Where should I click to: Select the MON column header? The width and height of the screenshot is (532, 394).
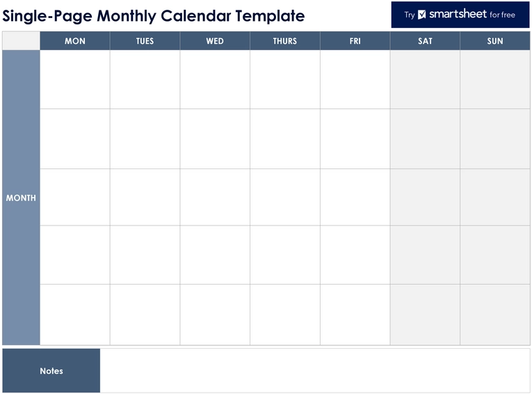click(75, 41)
